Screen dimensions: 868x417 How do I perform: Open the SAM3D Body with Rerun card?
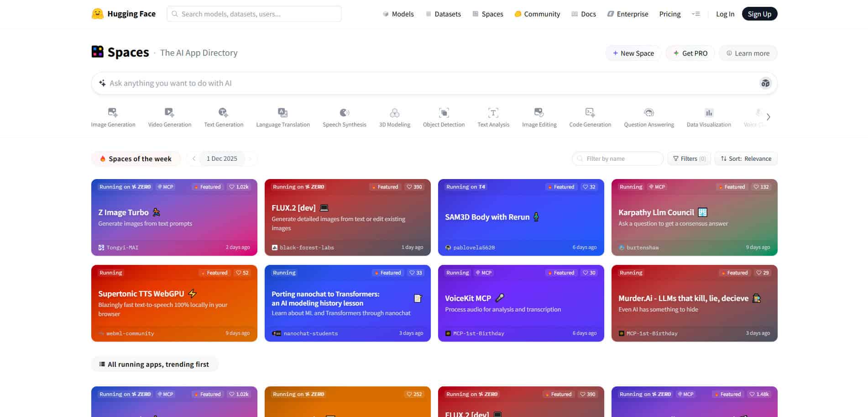(521, 217)
